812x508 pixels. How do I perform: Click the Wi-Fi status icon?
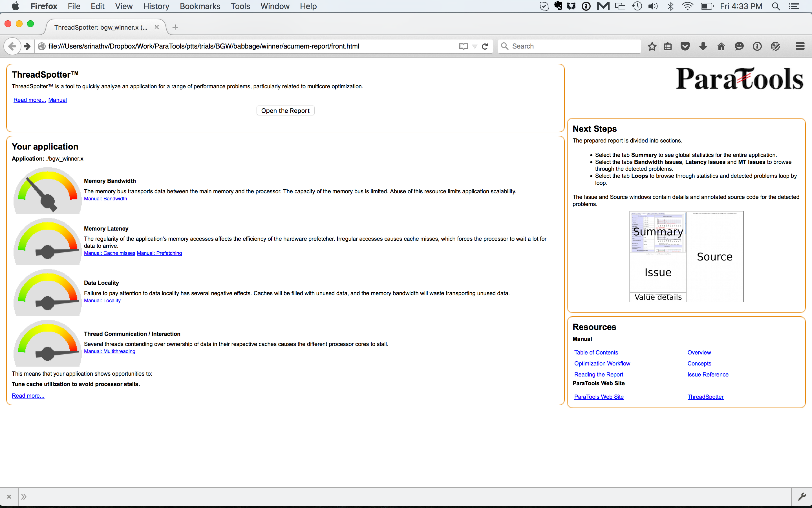(x=687, y=6)
